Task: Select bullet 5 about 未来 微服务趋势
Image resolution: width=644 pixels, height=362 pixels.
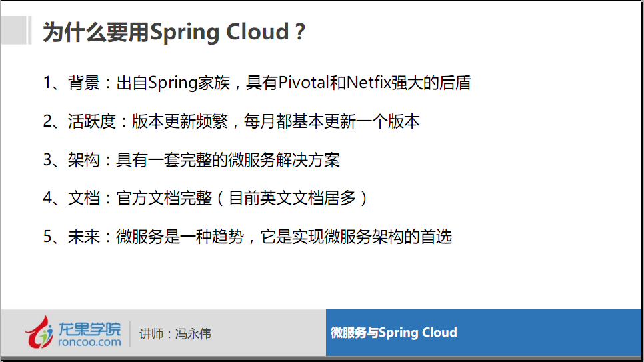Action: (247, 237)
